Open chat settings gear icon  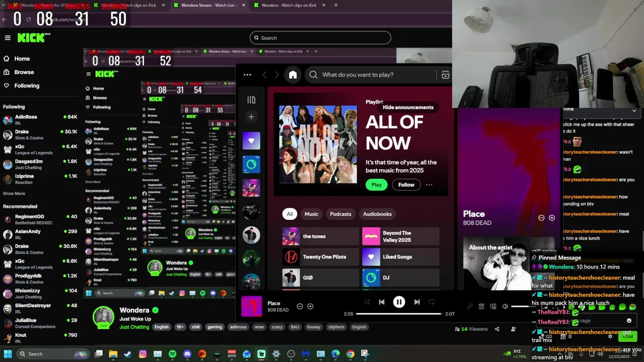(x=611, y=336)
